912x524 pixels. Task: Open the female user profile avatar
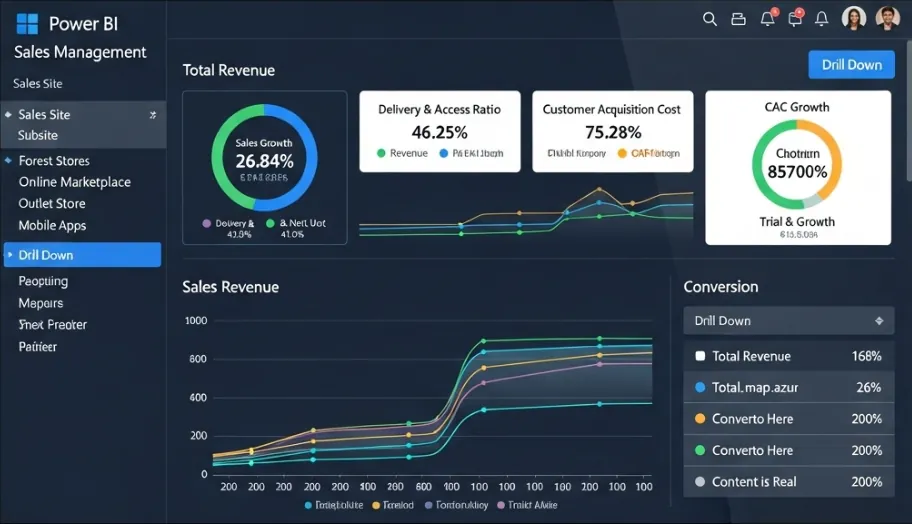point(853,18)
